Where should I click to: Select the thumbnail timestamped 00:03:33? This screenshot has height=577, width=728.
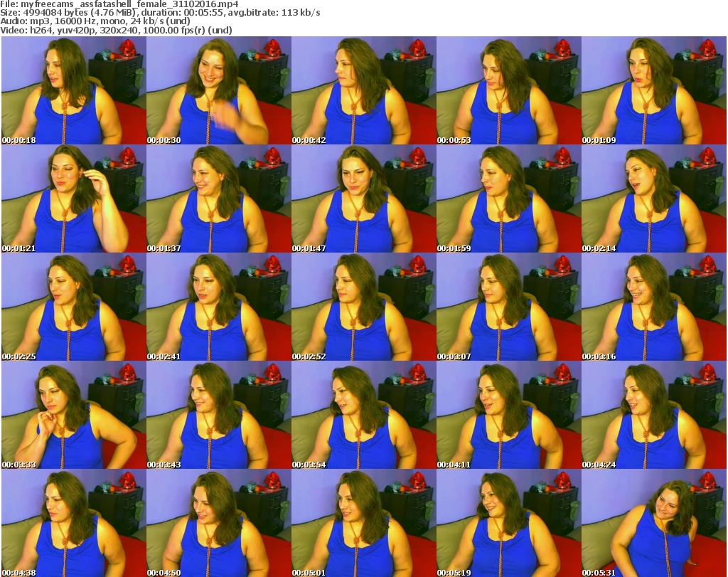[x=74, y=415]
